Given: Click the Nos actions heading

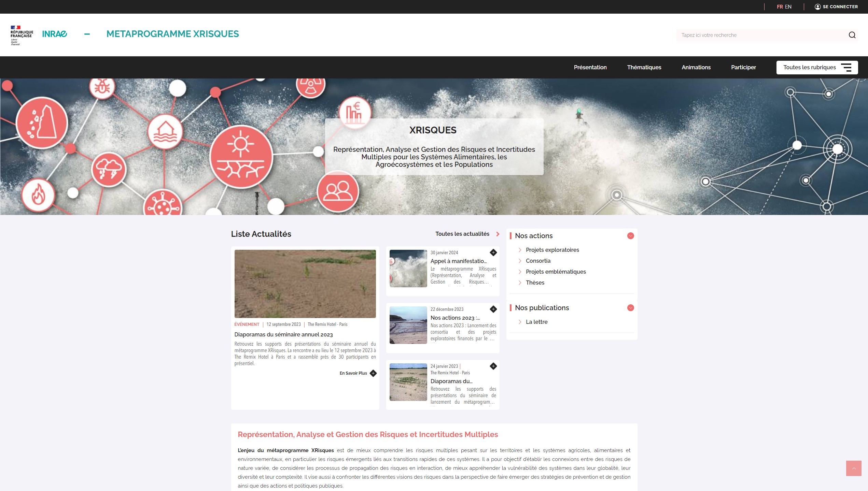Looking at the screenshot, I should coord(533,236).
